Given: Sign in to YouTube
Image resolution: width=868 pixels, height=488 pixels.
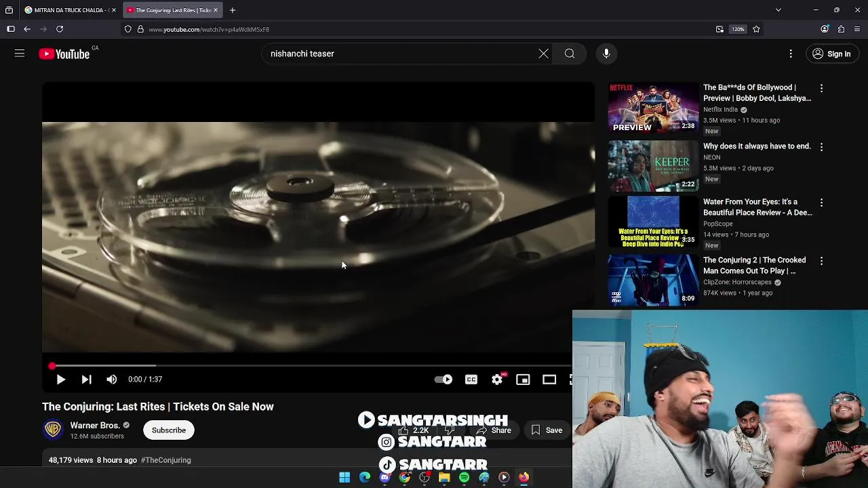Looking at the screenshot, I should coord(832,54).
